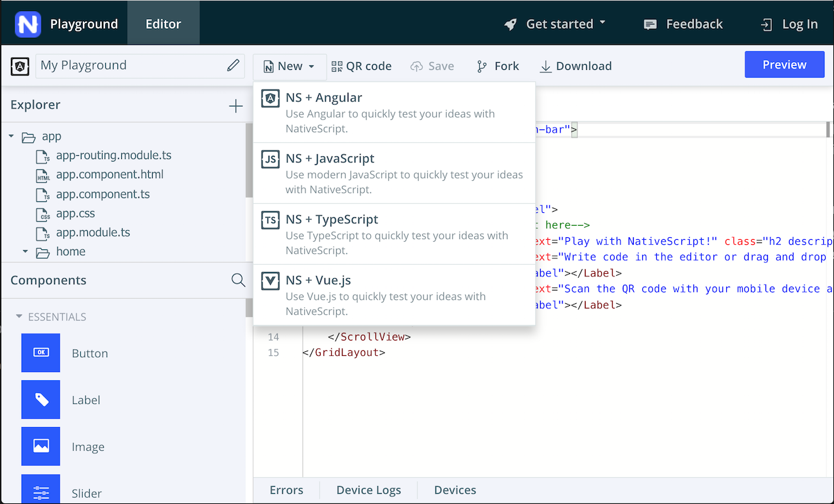Screen dimensions: 834x504
Task: Open app.component.ts file
Action: point(103,194)
